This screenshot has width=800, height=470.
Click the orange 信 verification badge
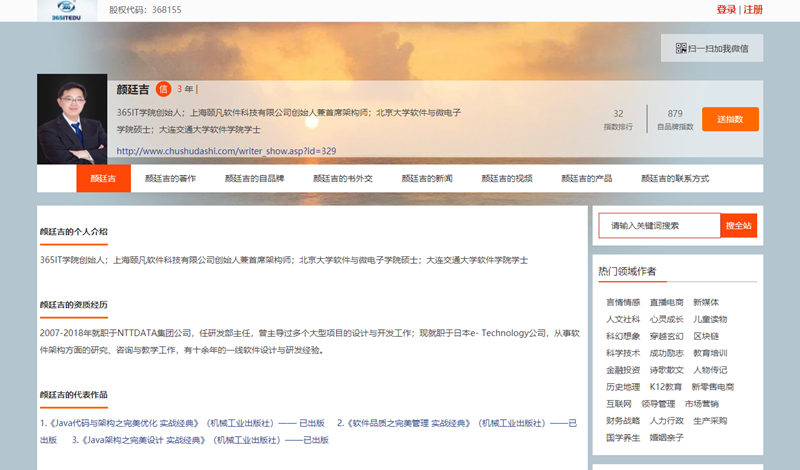[x=163, y=89]
